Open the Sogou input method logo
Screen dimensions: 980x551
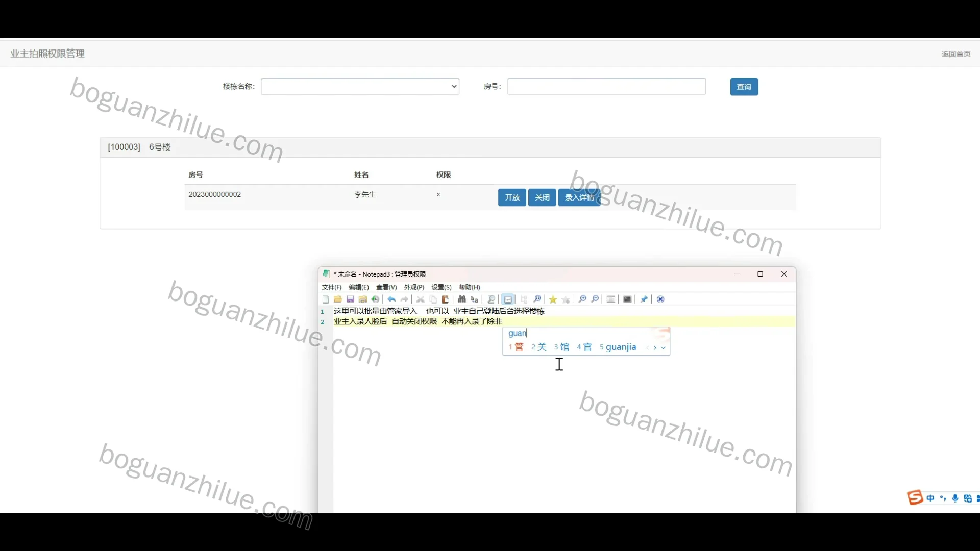tap(915, 498)
